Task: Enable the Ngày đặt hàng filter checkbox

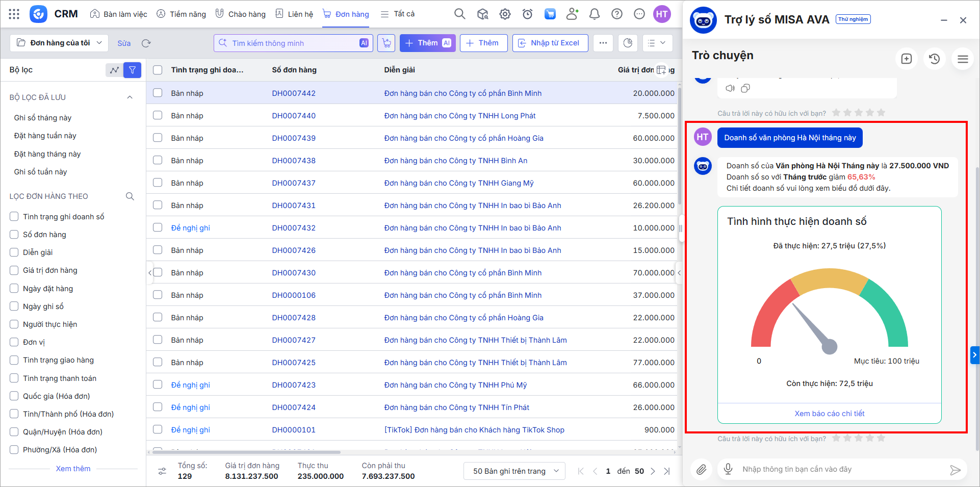Action: [x=14, y=289]
